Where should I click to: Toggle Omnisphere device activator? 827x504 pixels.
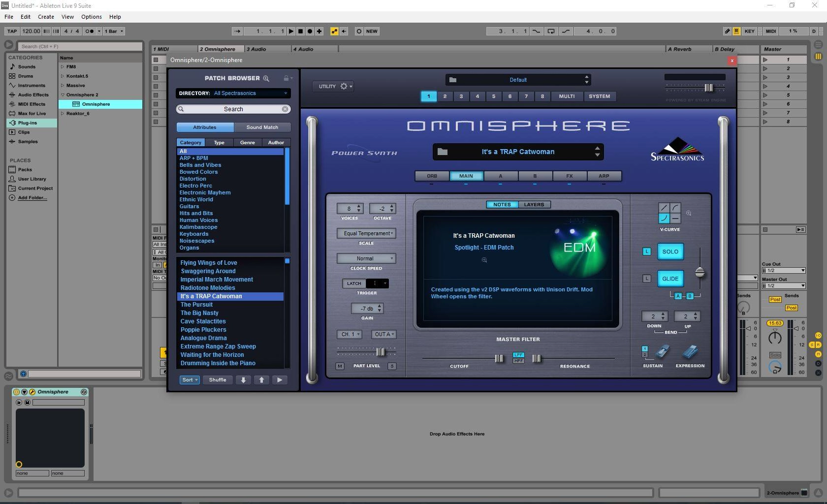(16, 392)
